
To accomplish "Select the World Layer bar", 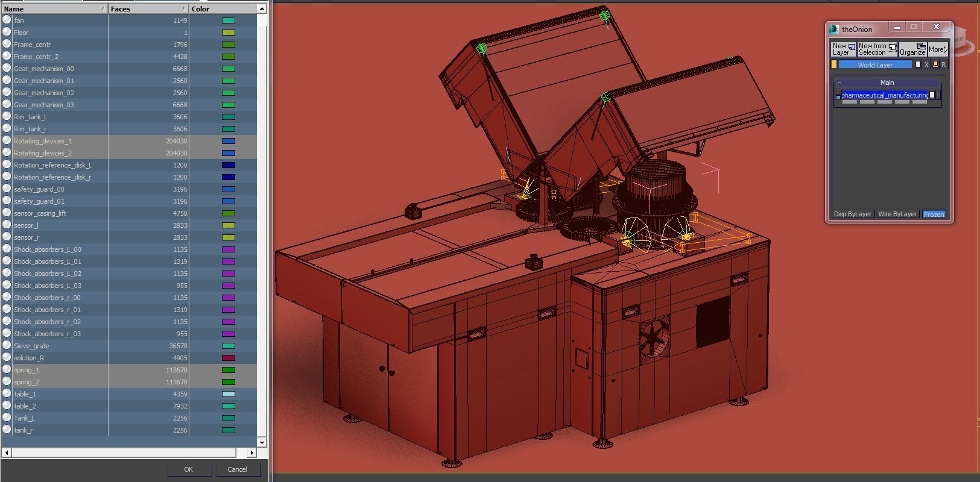I will point(875,64).
